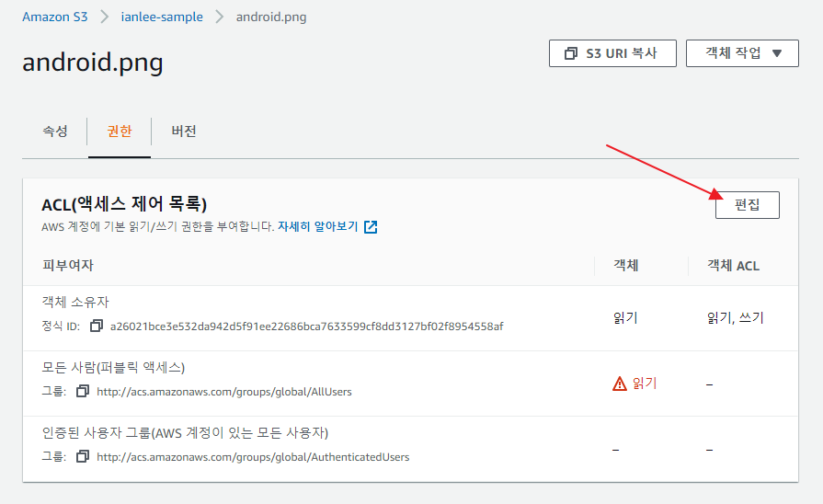This screenshot has height=504, width=823.
Task: Click the 읽기, 쓰기 owner ACL value
Action: pos(735,317)
